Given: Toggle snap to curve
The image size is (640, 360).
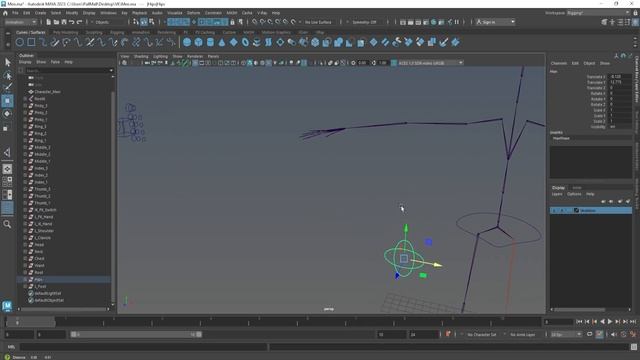Looking at the screenshot, I should pyautogui.click(x=262, y=22).
